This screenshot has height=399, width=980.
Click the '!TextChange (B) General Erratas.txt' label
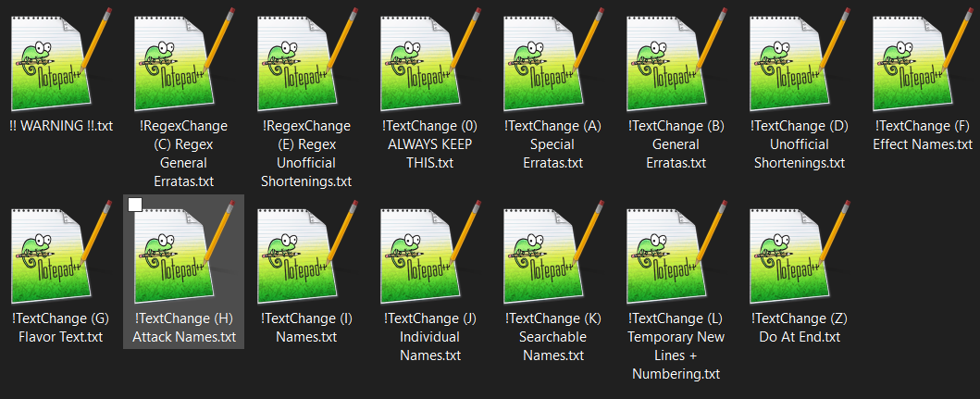pyautogui.click(x=676, y=144)
